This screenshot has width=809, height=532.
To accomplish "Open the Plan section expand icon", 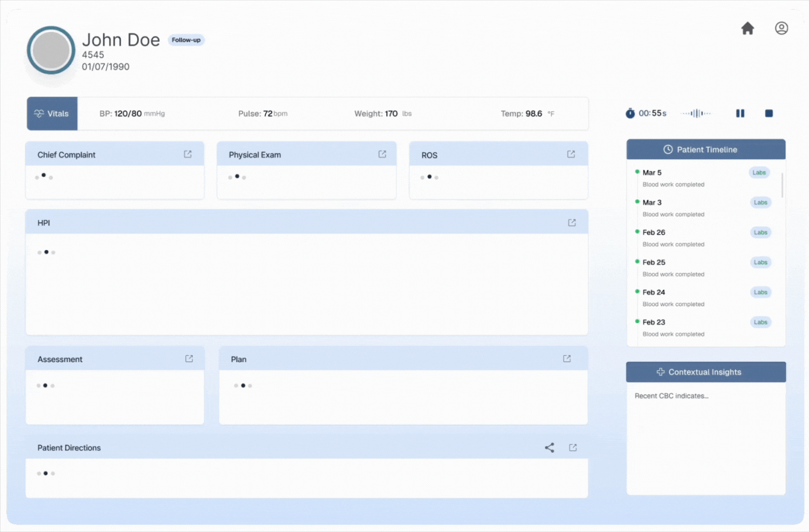I will click(x=567, y=358).
